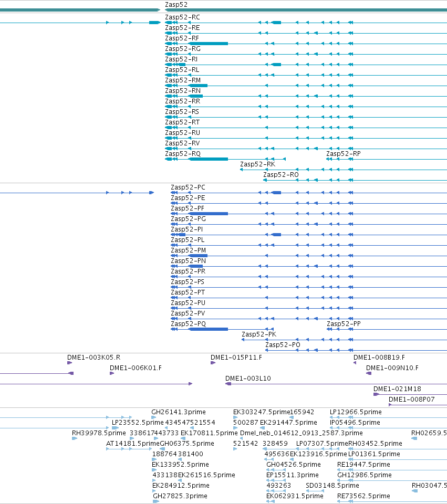The height and width of the screenshot is (504, 447).
Task: Click the Zasp52-RV transcript label
Action: tap(182, 143)
